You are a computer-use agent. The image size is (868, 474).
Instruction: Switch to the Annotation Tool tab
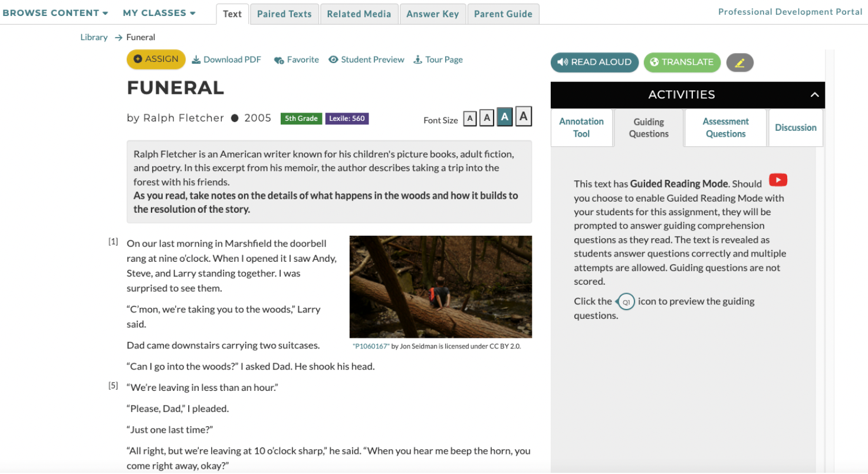coord(581,127)
